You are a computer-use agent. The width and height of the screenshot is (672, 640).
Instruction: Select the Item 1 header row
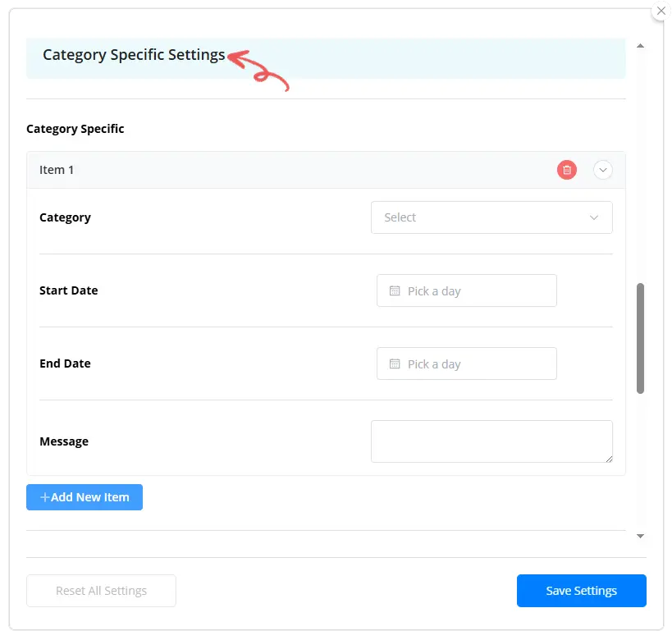click(246, 170)
